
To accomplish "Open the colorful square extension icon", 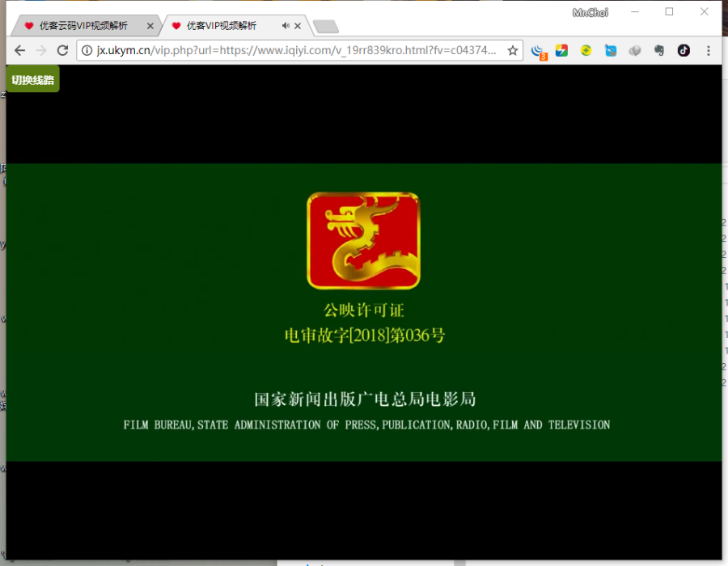I will [562, 50].
